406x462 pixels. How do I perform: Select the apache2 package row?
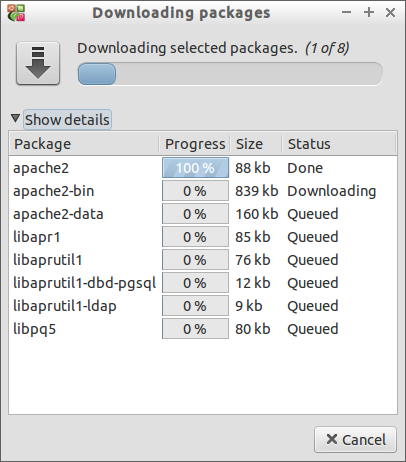203,168
